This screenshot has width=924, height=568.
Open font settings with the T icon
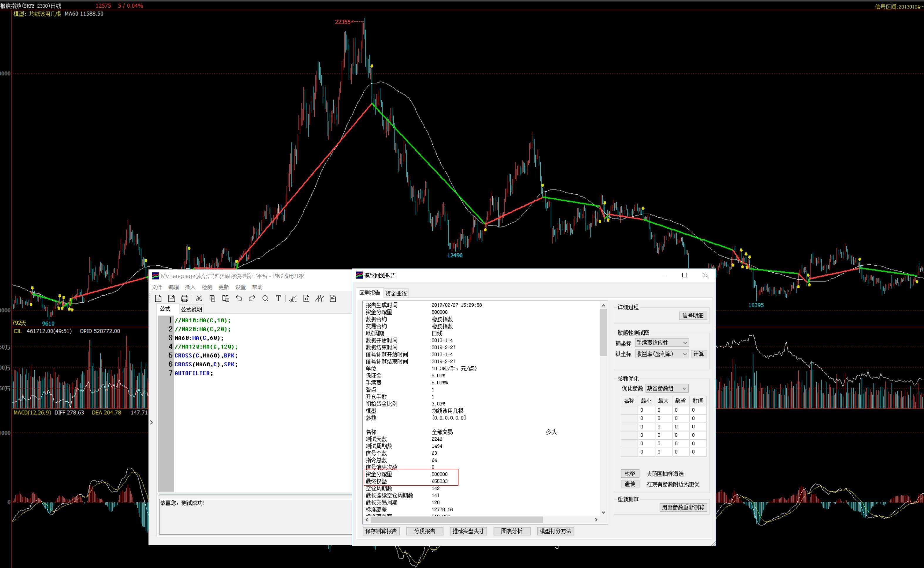point(278,298)
